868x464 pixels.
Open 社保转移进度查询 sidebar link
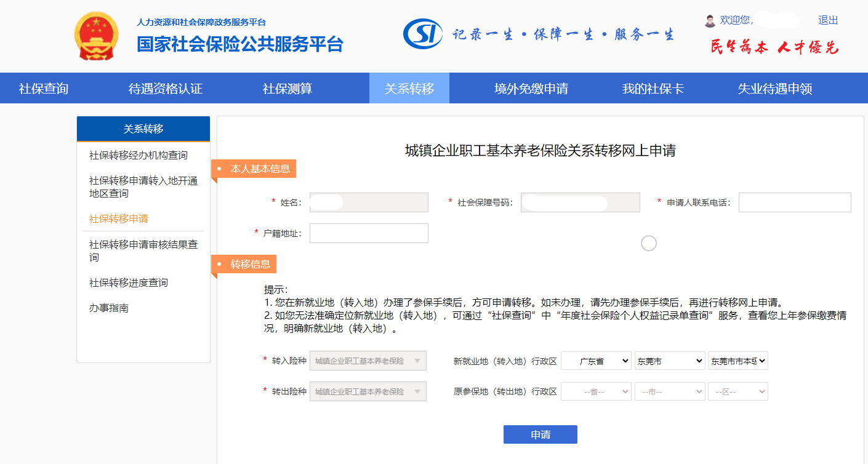129,282
